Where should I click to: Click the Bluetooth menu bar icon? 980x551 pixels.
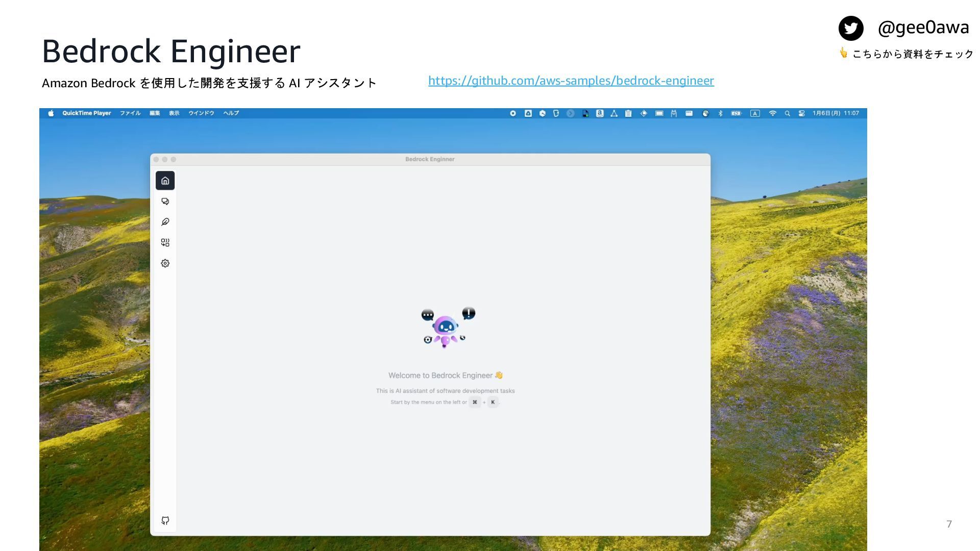720,113
